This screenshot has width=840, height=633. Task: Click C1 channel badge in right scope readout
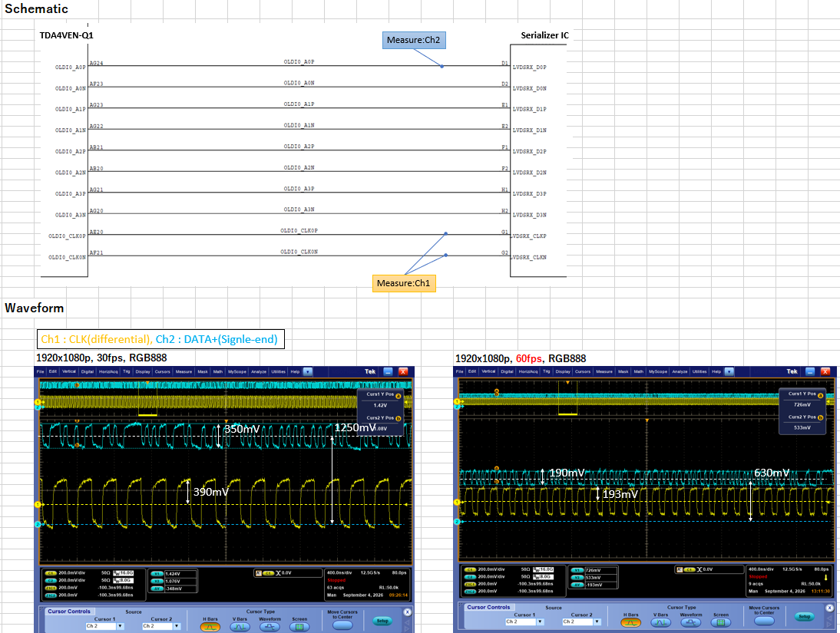(x=470, y=570)
